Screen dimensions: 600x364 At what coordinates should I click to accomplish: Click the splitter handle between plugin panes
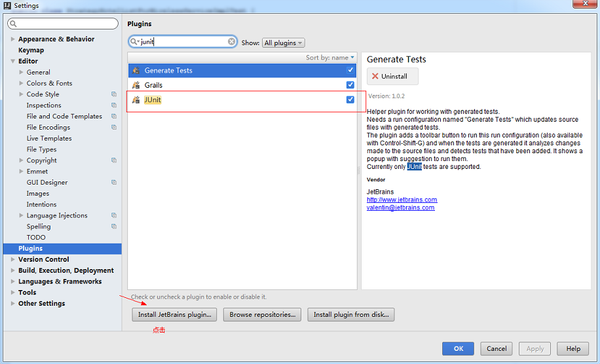pyautogui.click(x=359, y=170)
